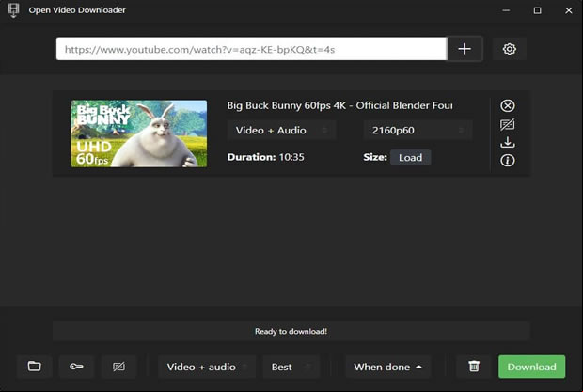Open the 2160p60 quality dropdown
Screen dimensions: 583x392
pos(418,131)
